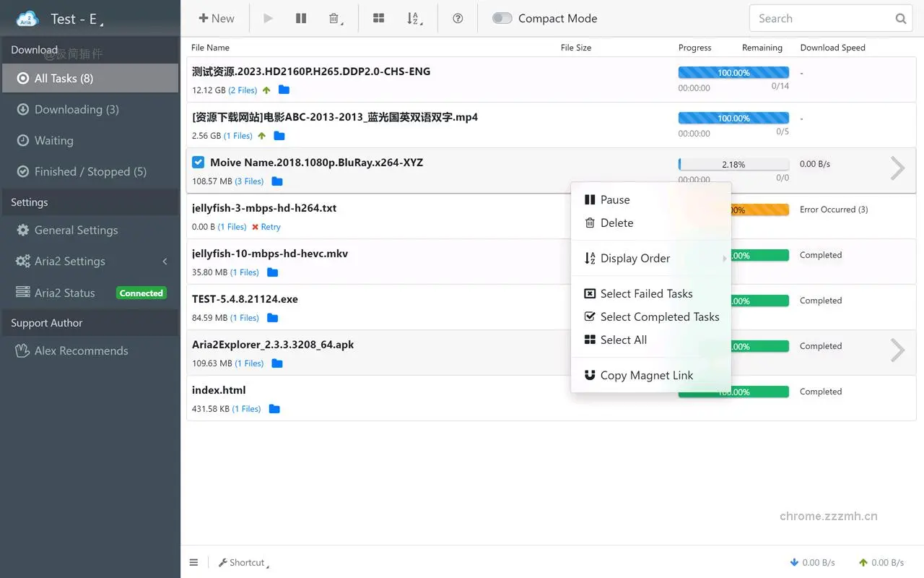Expand the Aria2 Settings submenu
The image size is (924, 578).
90,261
